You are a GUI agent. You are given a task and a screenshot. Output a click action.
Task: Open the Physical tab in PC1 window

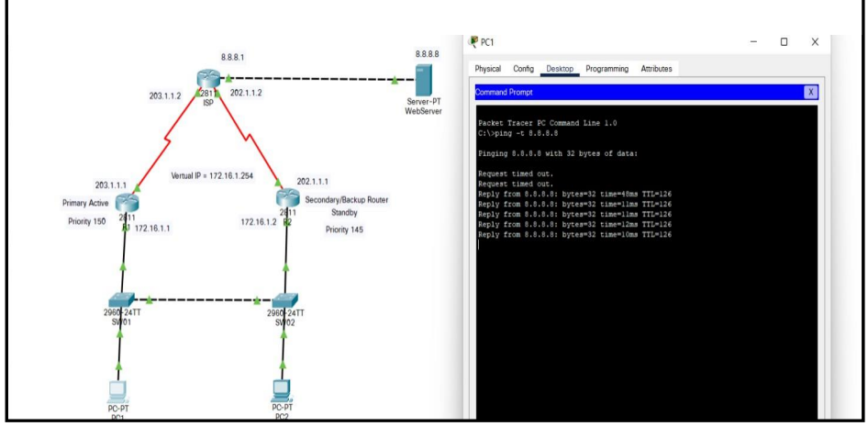coord(488,69)
